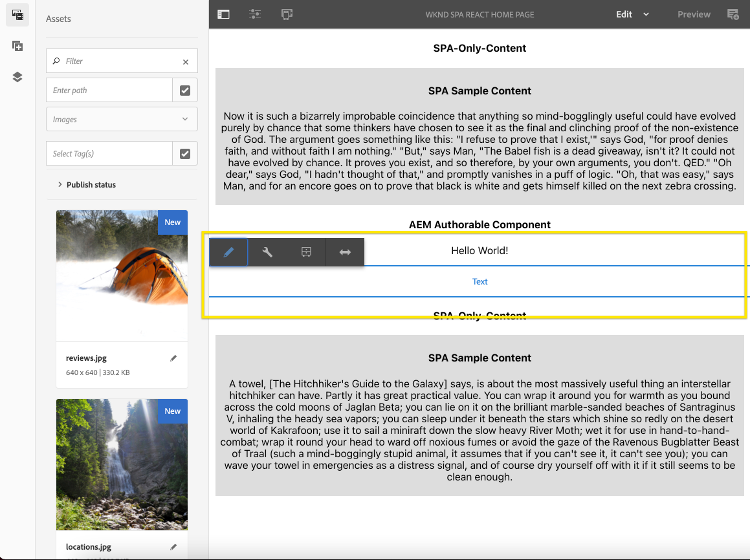Viewport: 750px width, 560px height.
Task: Select the tent reviews.jpg thumbnail
Action: pyautogui.click(x=122, y=275)
